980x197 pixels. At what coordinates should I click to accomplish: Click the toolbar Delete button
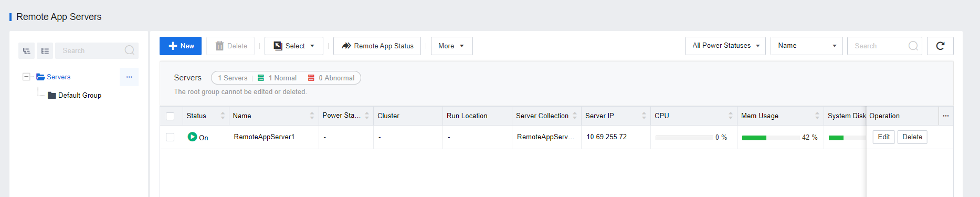coord(230,46)
